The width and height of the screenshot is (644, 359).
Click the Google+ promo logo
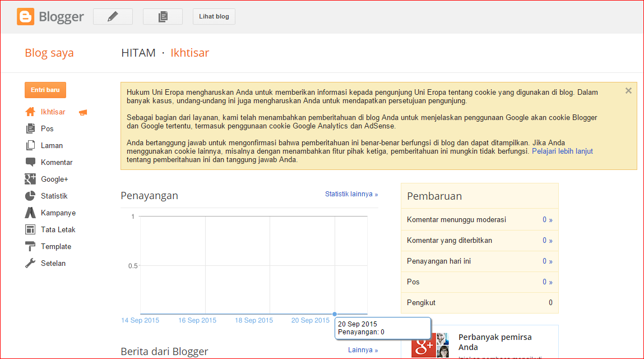[x=423, y=346]
